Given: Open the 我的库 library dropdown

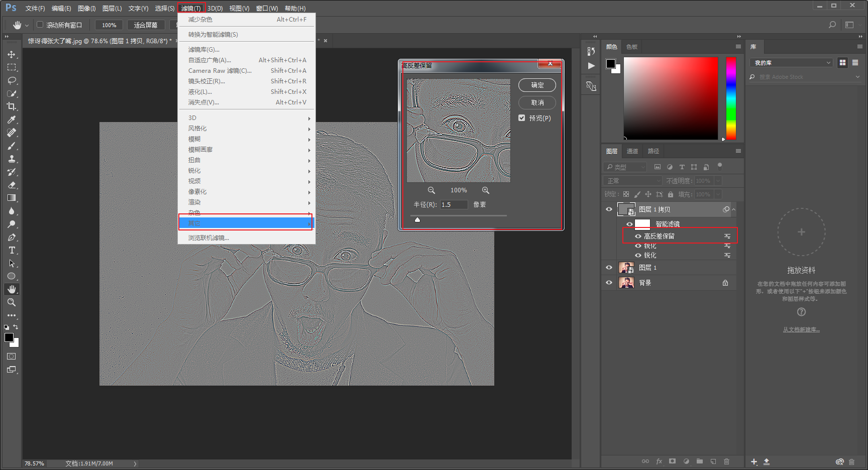Looking at the screenshot, I should coord(791,63).
